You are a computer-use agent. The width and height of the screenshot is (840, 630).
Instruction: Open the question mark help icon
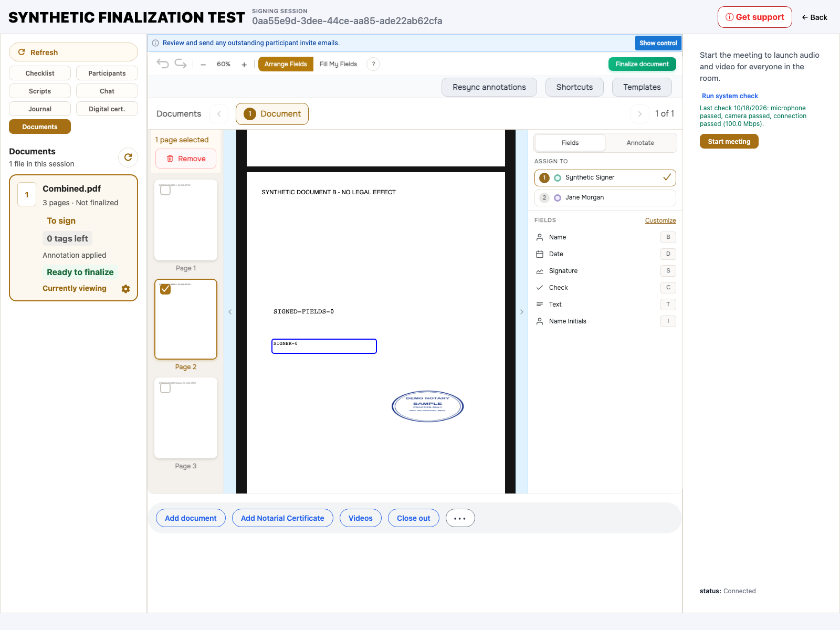tap(373, 64)
